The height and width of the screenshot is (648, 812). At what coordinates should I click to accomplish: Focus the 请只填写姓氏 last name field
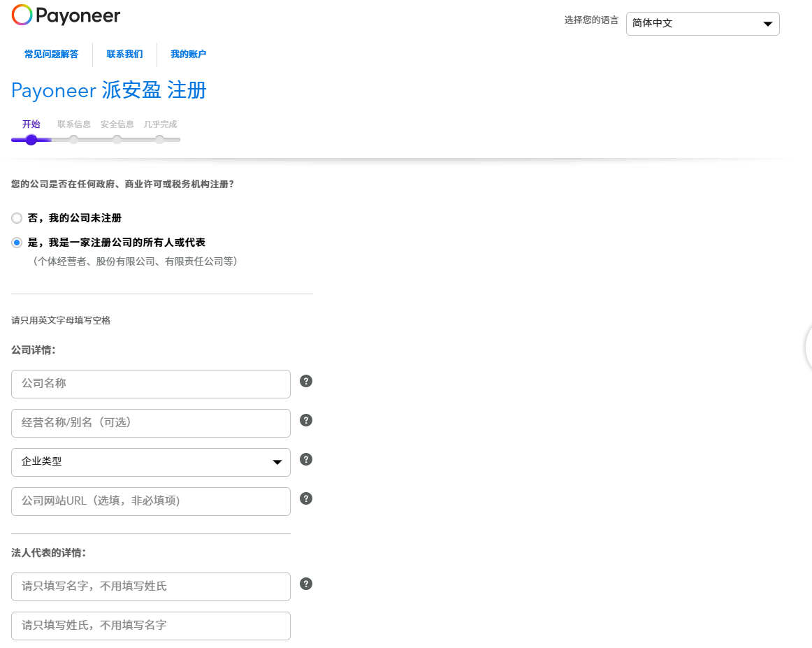pyautogui.click(x=151, y=626)
